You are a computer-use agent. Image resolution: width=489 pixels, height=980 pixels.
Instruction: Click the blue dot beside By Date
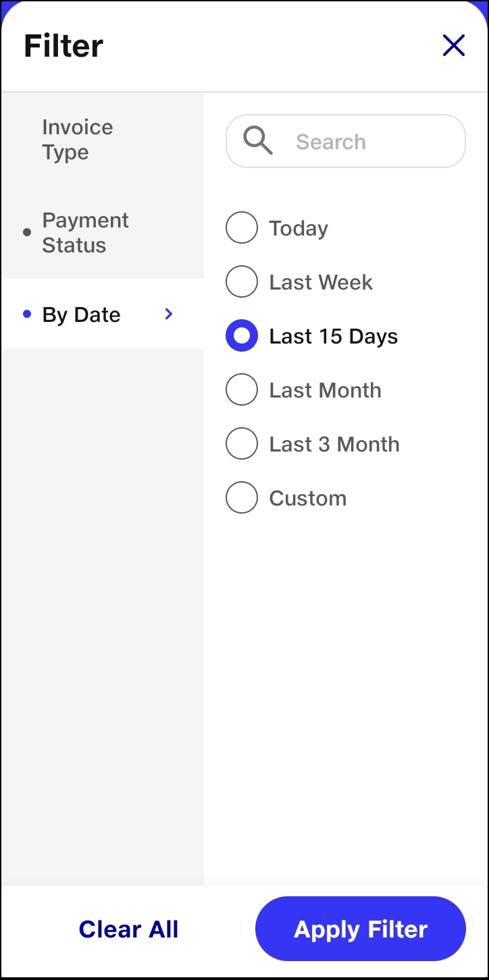[27, 314]
